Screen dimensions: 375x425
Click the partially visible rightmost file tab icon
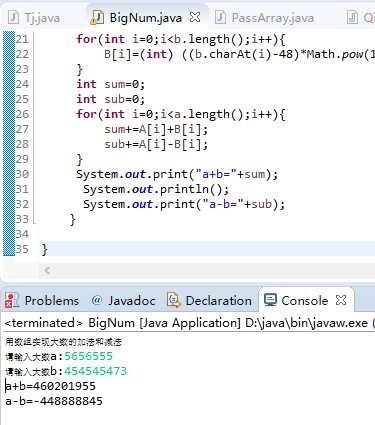352,17
